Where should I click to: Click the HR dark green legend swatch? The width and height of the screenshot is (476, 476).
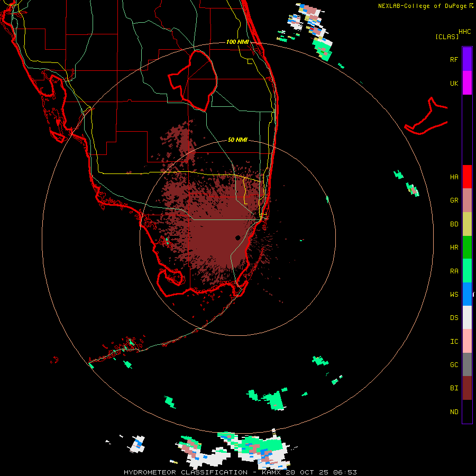coord(467,248)
